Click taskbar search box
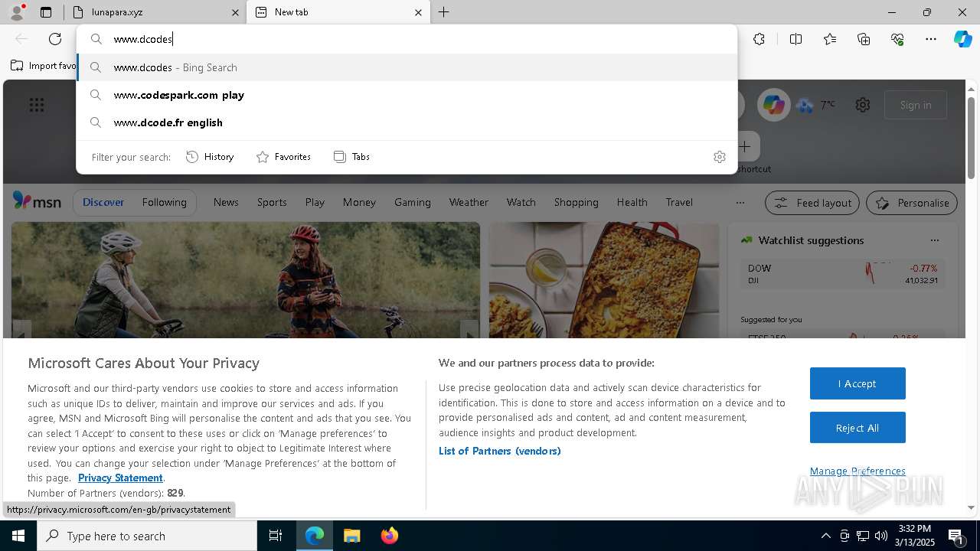Screen dimensions: 980x551 pyautogui.click(x=147, y=536)
